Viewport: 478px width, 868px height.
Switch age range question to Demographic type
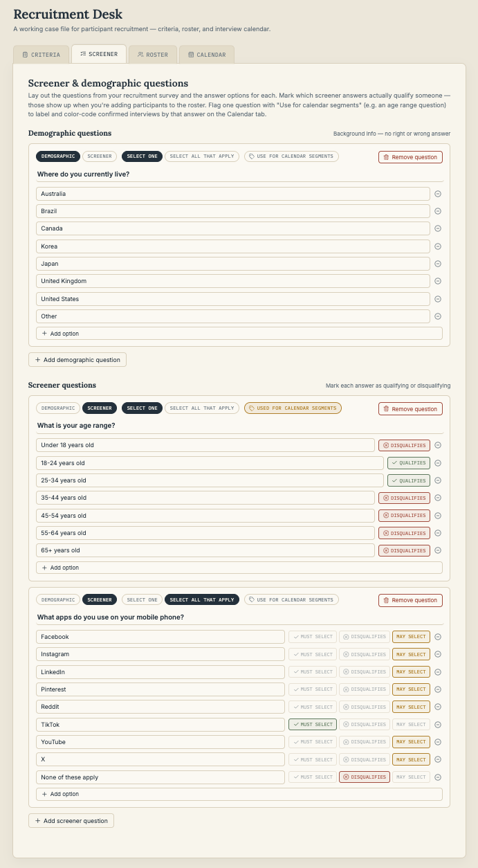[58, 408]
